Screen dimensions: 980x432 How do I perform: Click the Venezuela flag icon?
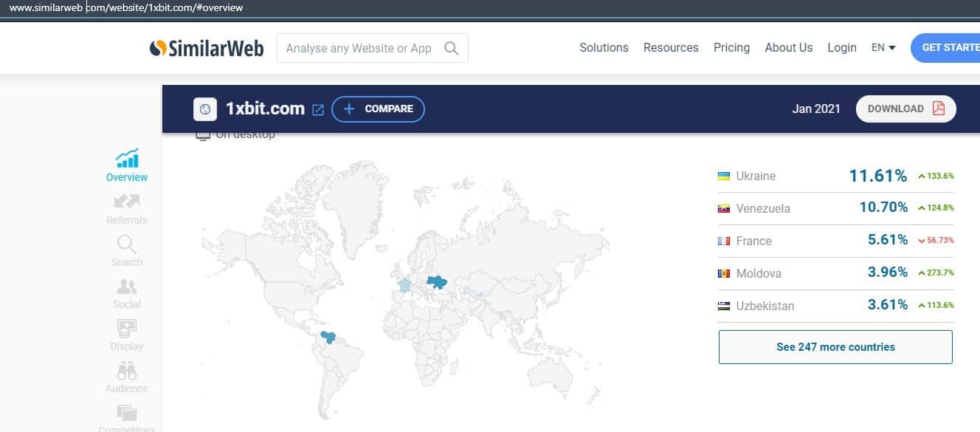[724, 208]
